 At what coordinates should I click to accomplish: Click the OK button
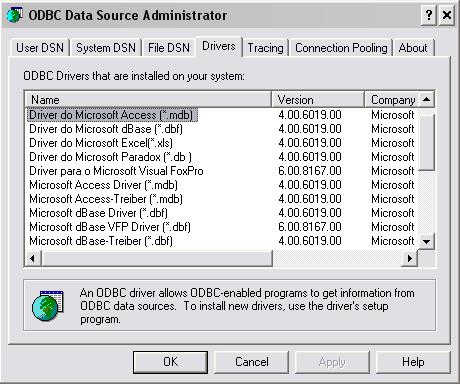coord(170,362)
